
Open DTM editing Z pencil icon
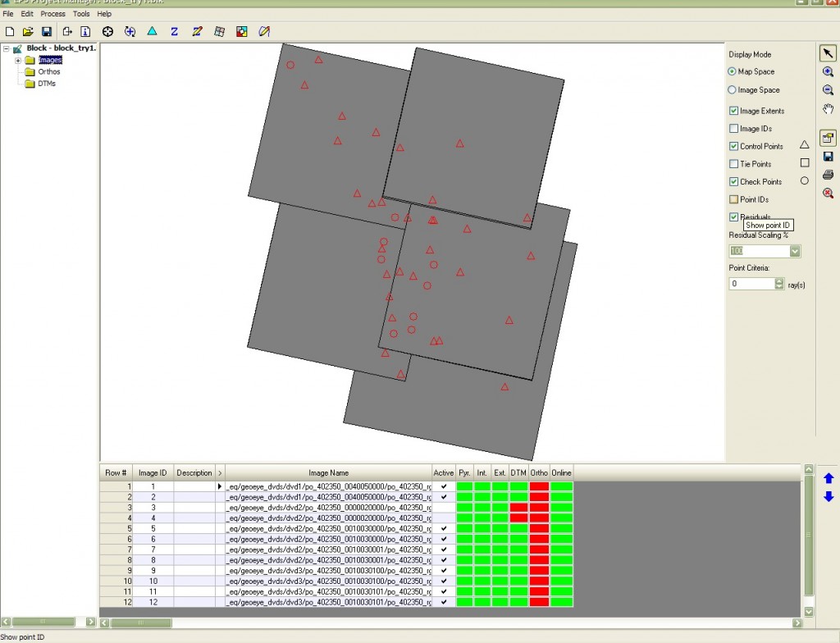[x=197, y=32]
